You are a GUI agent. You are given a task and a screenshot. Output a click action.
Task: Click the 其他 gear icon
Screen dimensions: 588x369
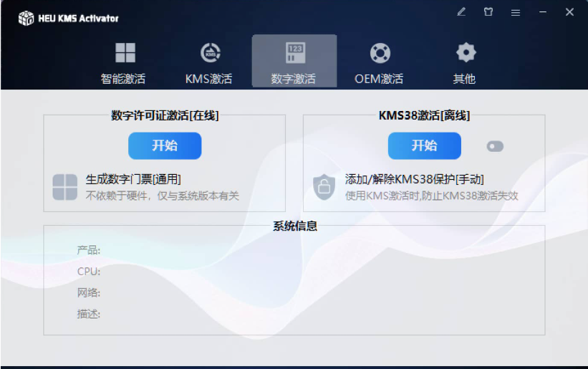466,52
